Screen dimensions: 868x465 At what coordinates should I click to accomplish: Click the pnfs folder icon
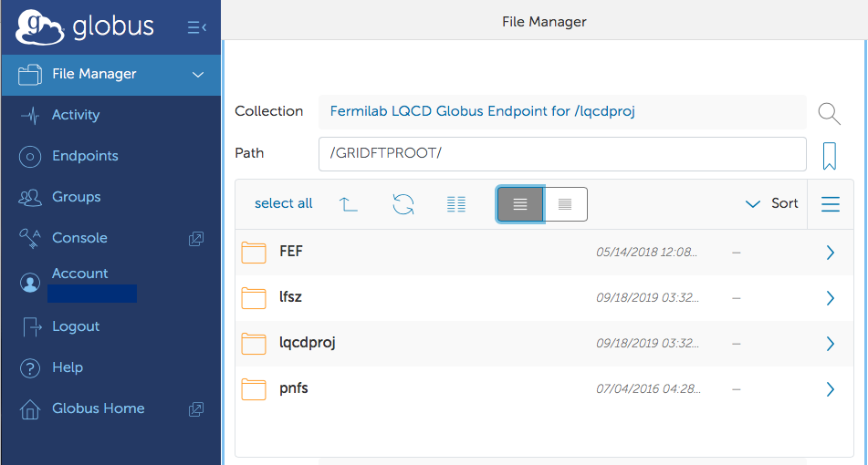[x=254, y=389]
